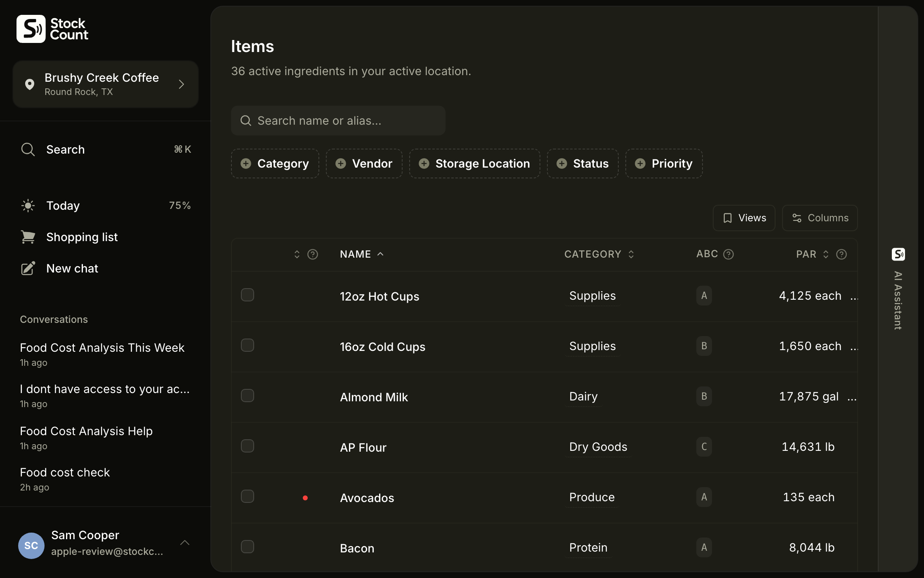Click the Stock Count logo
Image resolution: width=924 pixels, height=578 pixels.
click(52, 29)
